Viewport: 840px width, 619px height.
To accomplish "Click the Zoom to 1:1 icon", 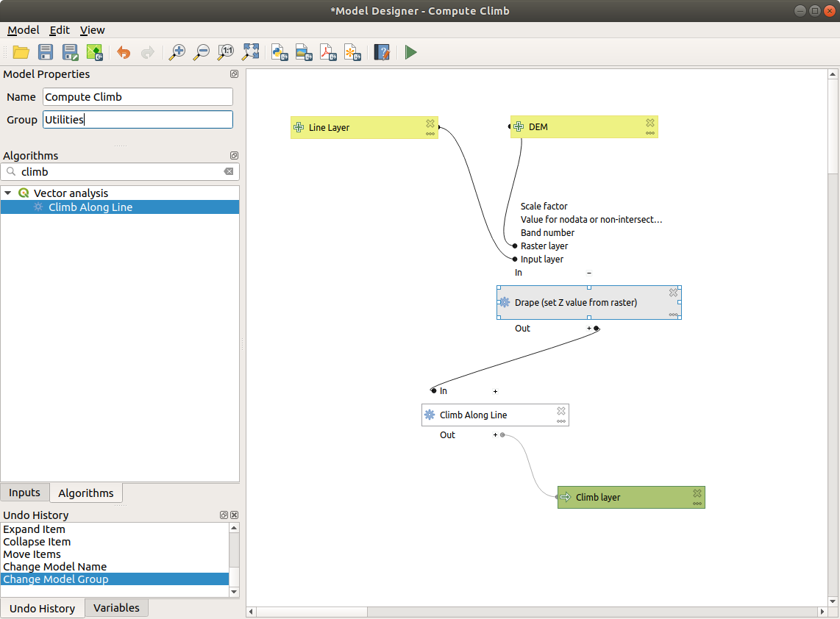I will (226, 52).
